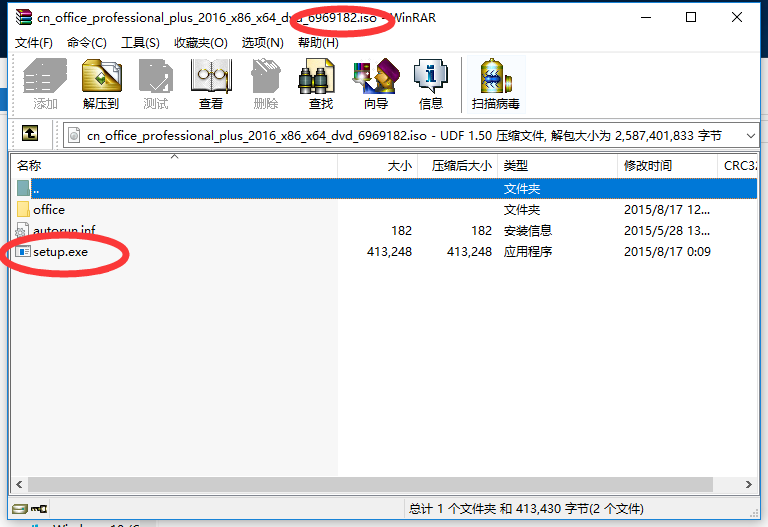
Task: Open the 向导 (Wizard) toolbar icon
Action: click(x=376, y=83)
